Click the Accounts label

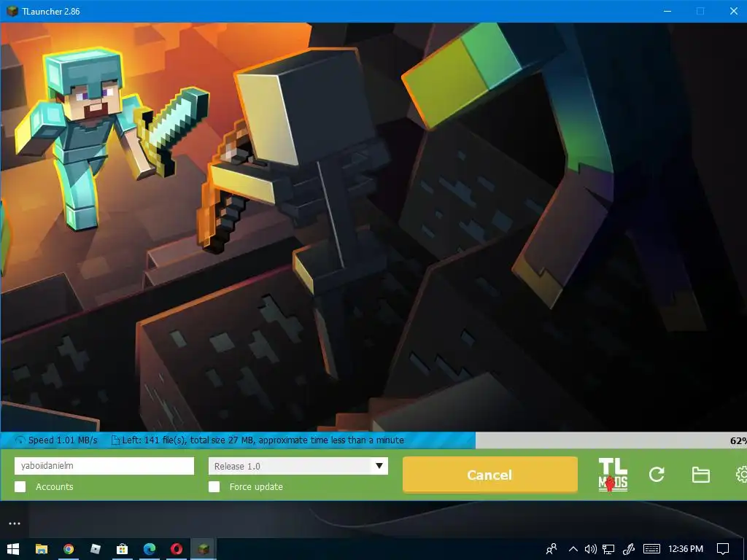click(x=54, y=486)
